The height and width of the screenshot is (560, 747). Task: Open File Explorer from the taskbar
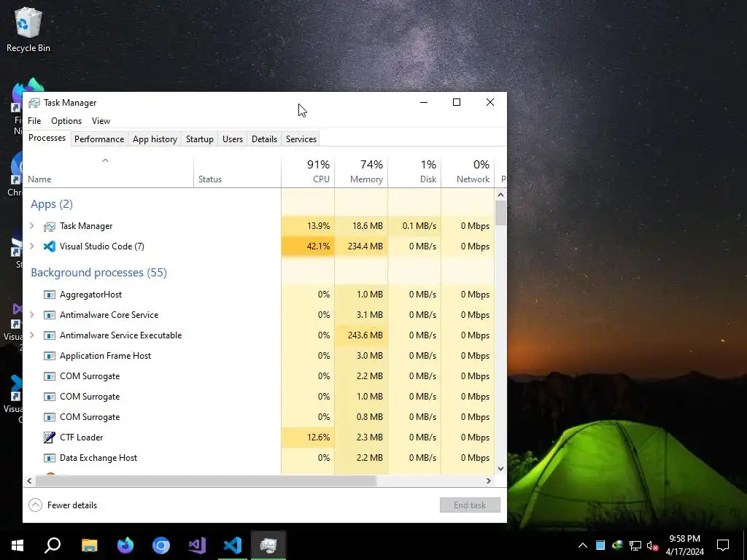click(89, 545)
